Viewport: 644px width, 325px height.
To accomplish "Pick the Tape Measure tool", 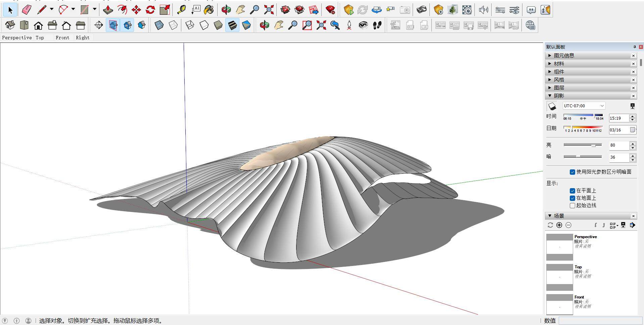I will (181, 10).
